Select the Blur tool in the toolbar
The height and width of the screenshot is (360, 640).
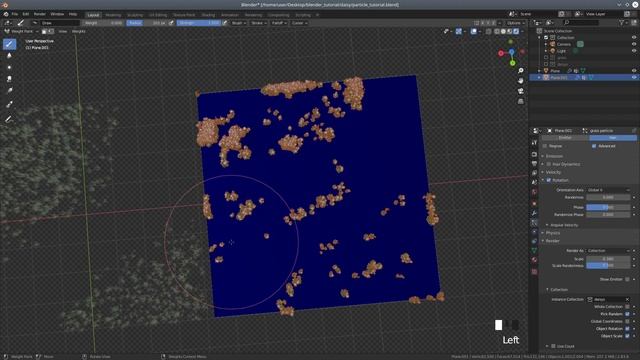point(9,56)
